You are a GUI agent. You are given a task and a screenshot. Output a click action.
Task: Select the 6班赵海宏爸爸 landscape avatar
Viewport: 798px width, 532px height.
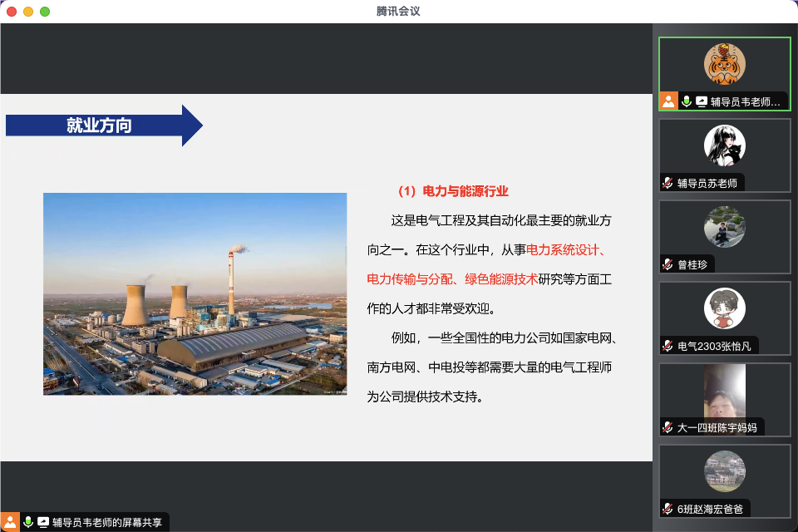coord(724,471)
